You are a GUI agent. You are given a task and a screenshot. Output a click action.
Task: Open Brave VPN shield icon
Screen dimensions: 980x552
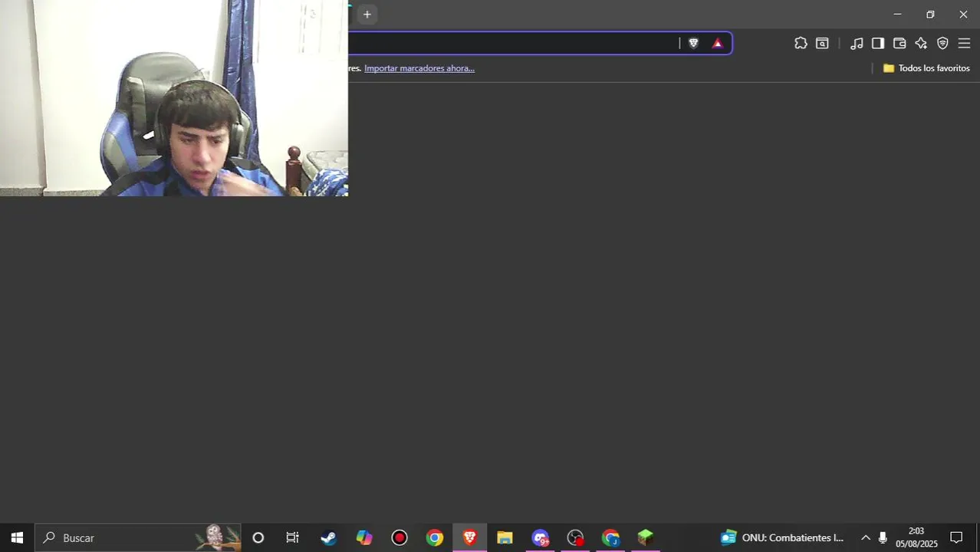tap(942, 44)
